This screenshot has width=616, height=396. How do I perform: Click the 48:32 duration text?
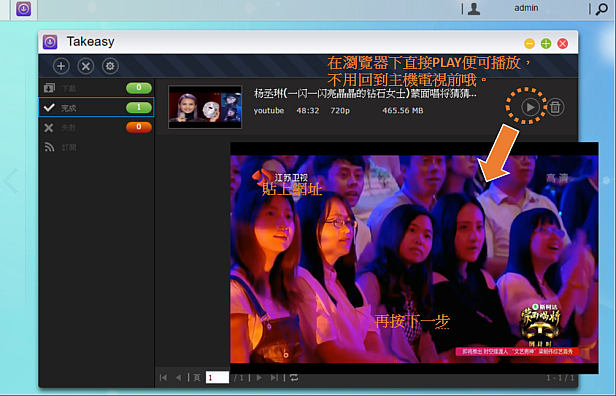[308, 111]
